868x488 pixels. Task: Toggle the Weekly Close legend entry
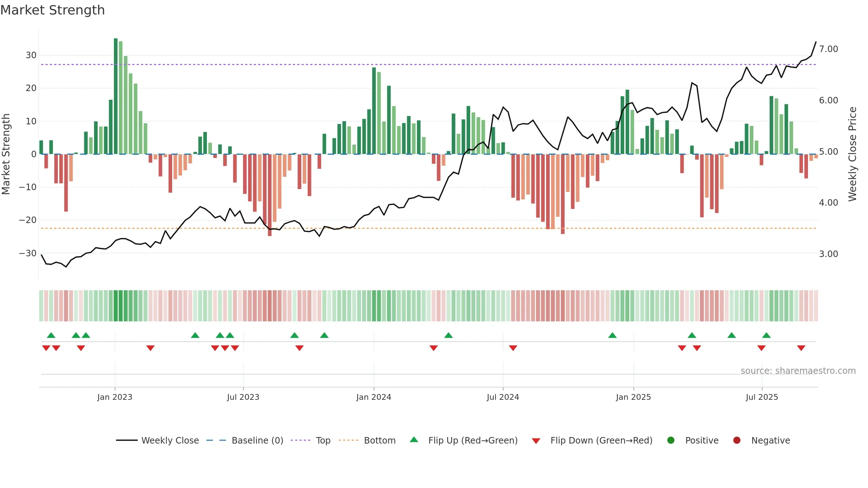pyautogui.click(x=157, y=440)
